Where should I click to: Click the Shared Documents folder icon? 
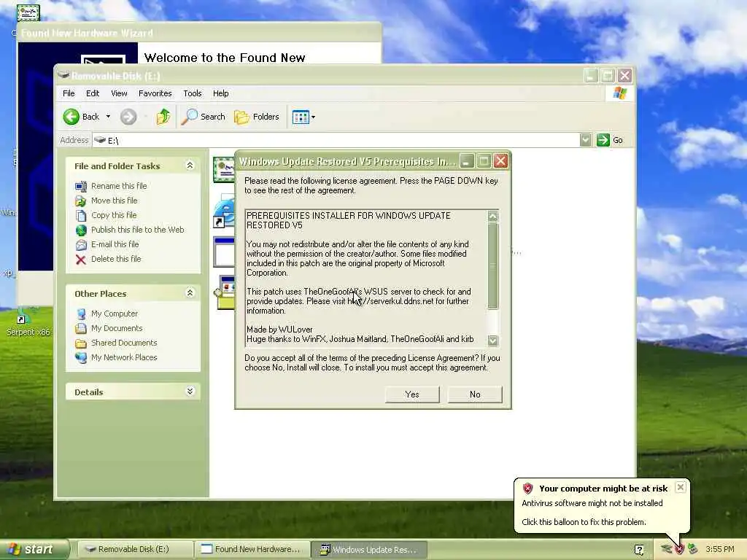(81, 343)
